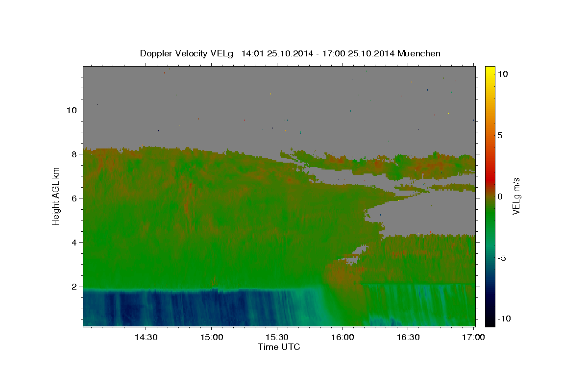Click the "Time UTC" axis label
Viewport: 588px width, 392px height.
[x=279, y=347]
